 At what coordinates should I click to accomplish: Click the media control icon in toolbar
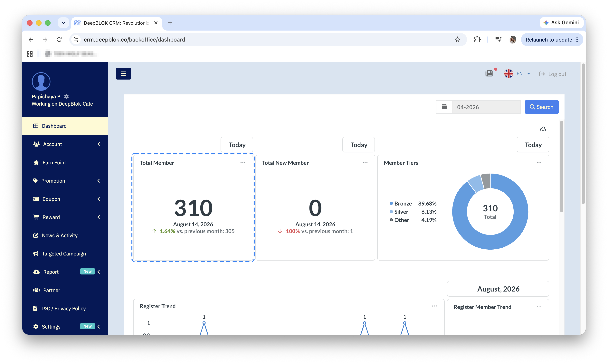coord(498,40)
